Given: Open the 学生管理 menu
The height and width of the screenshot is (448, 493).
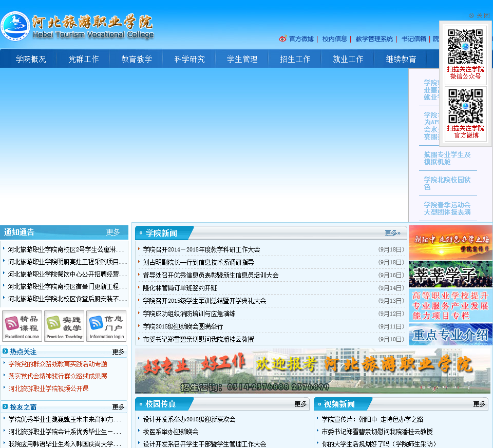Looking at the screenshot, I should pyautogui.click(x=242, y=59).
